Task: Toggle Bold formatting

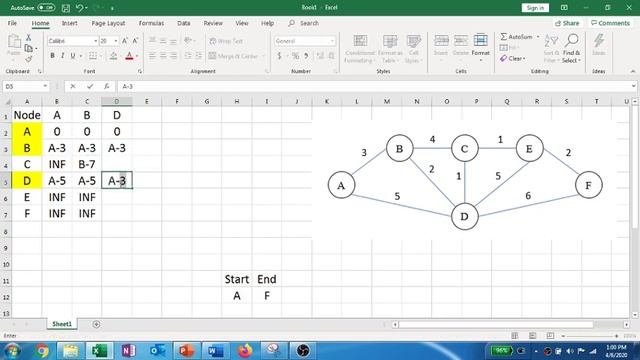Action: 52,56
